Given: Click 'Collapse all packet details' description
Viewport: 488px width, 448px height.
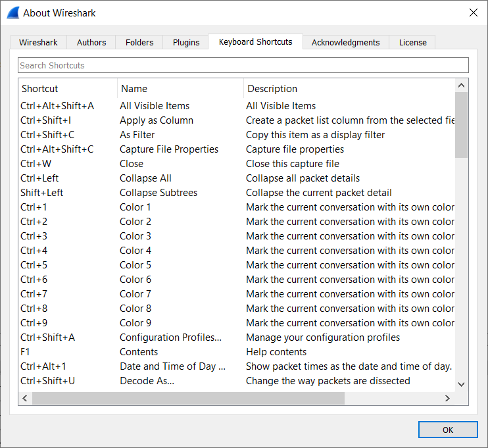Looking at the screenshot, I should tap(303, 178).
